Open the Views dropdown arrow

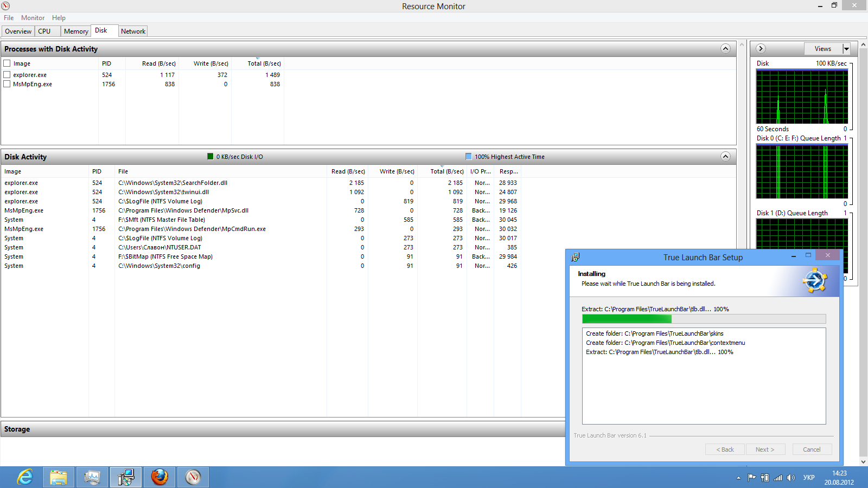click(x=846, y=49)
